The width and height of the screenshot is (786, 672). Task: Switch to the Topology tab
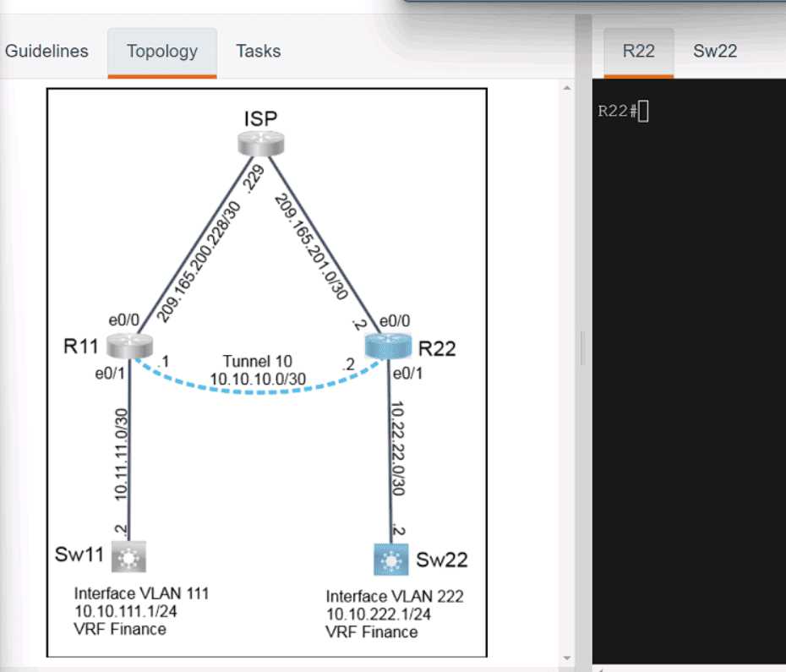(162, 52)
